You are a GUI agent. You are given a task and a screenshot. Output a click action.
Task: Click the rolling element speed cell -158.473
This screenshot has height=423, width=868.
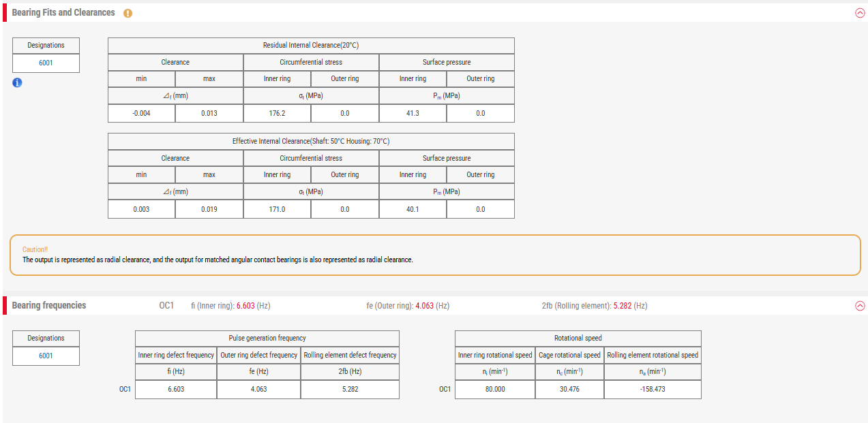click(x=653, y=389)
